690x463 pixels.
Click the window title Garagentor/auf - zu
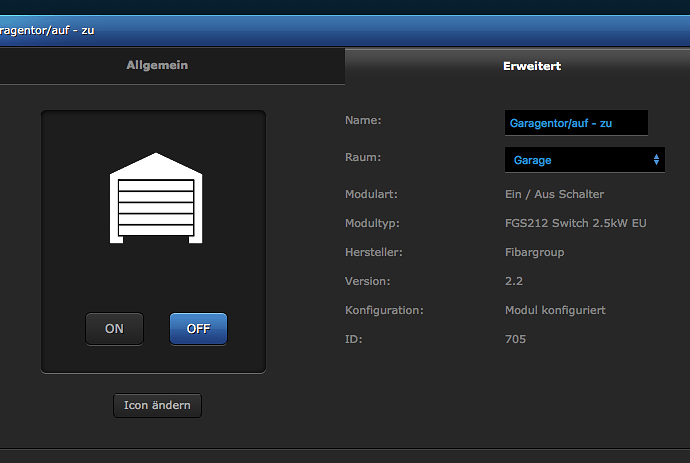point(47,30)
